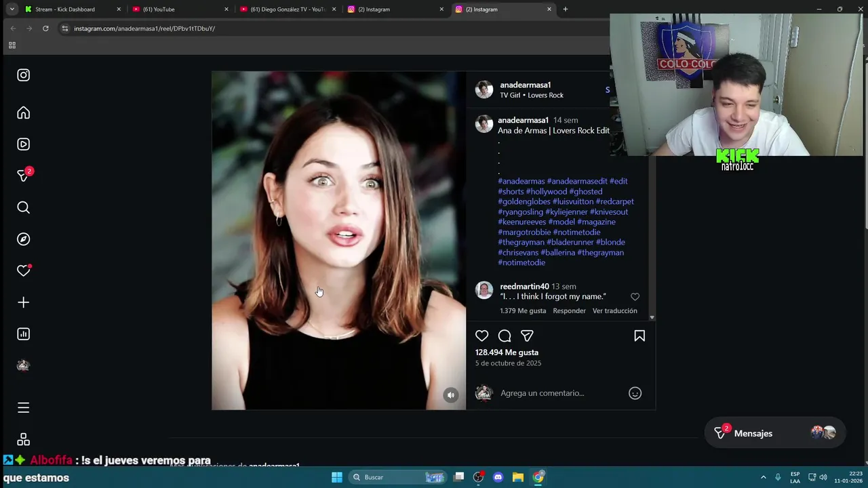The image size is (868, 488).
Task: Click Ver traducción on the comment
Action: pyautogui.click(x=615, y=310)
